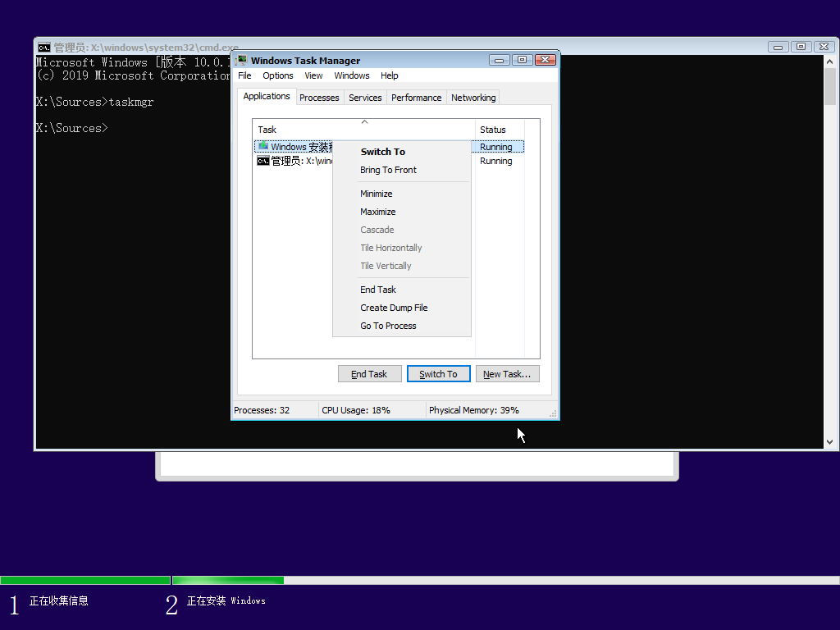Click the Processes: 32 status entry
The image size is (840, 630).
point(262,410)
